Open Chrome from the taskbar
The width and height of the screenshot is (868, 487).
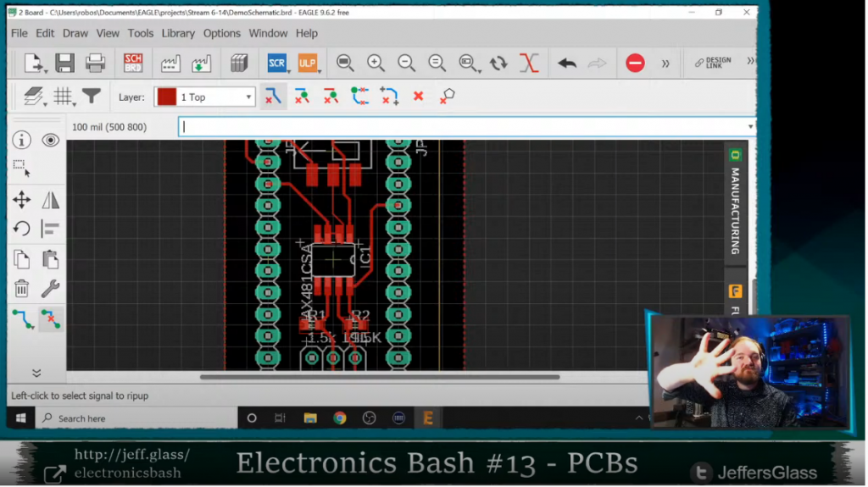[340, 418]
